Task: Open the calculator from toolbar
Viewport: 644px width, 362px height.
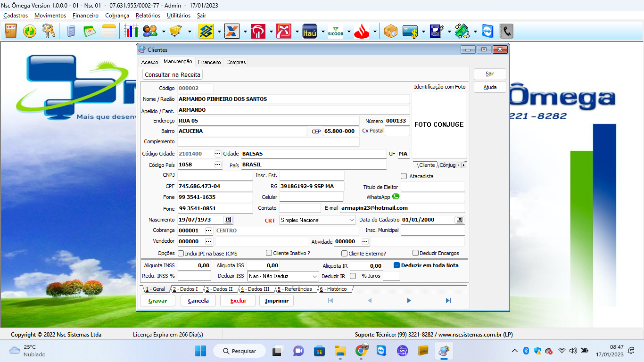Action: (x=71, y=32)
